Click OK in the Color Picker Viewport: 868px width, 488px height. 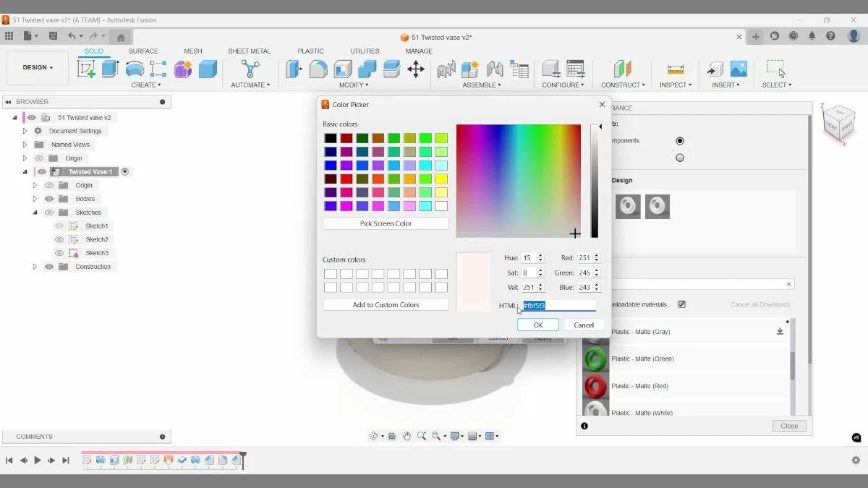click(537, 325)
